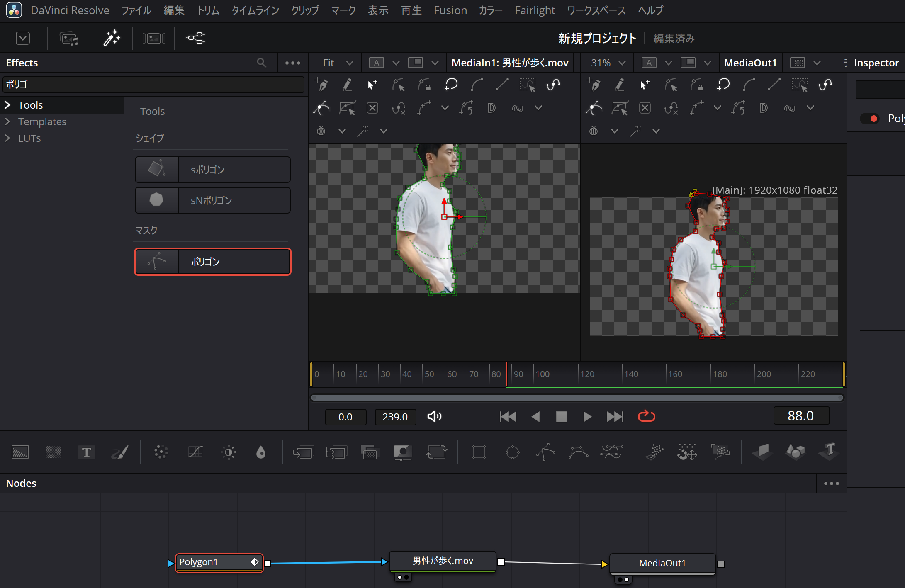This screenshot has height=588, width=905.
Task: Open Nodes panel three-dot menu
Action: [x=831, y=484]
